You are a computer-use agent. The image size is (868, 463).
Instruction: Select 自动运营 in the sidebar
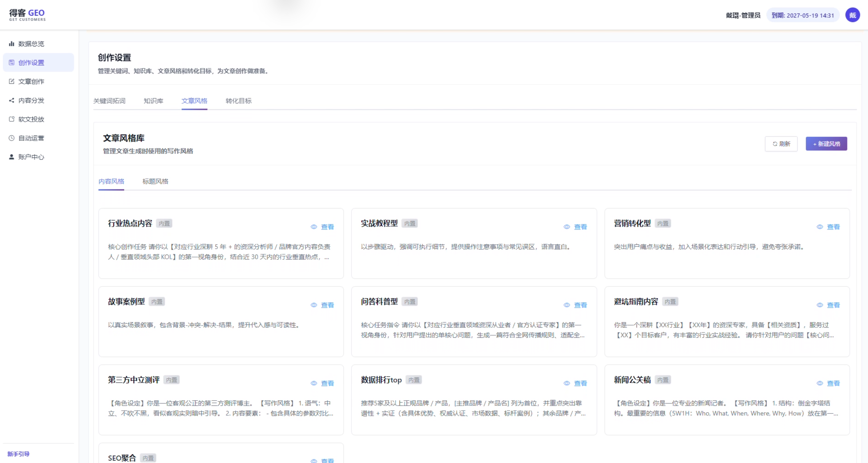click(x=38, y=138)
